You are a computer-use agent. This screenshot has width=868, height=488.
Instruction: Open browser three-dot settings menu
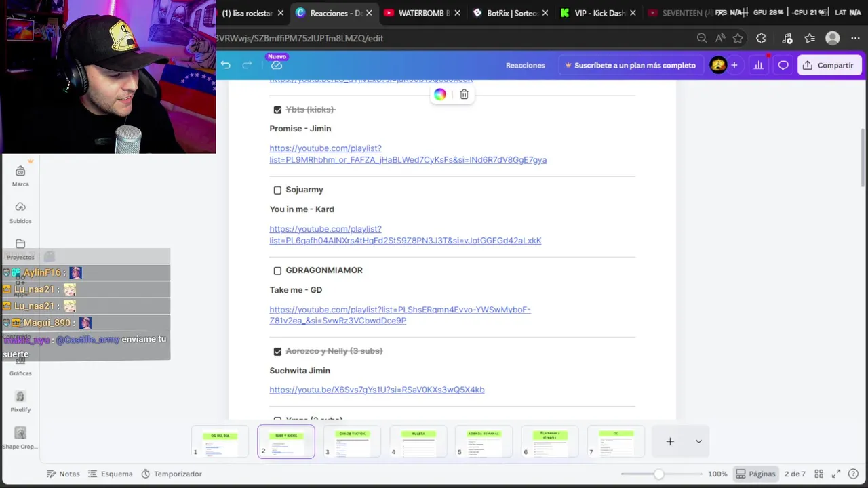(854, 38)
